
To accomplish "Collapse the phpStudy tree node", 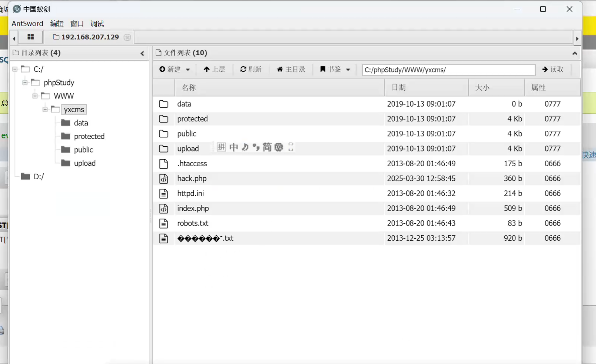I will point(25,82).
